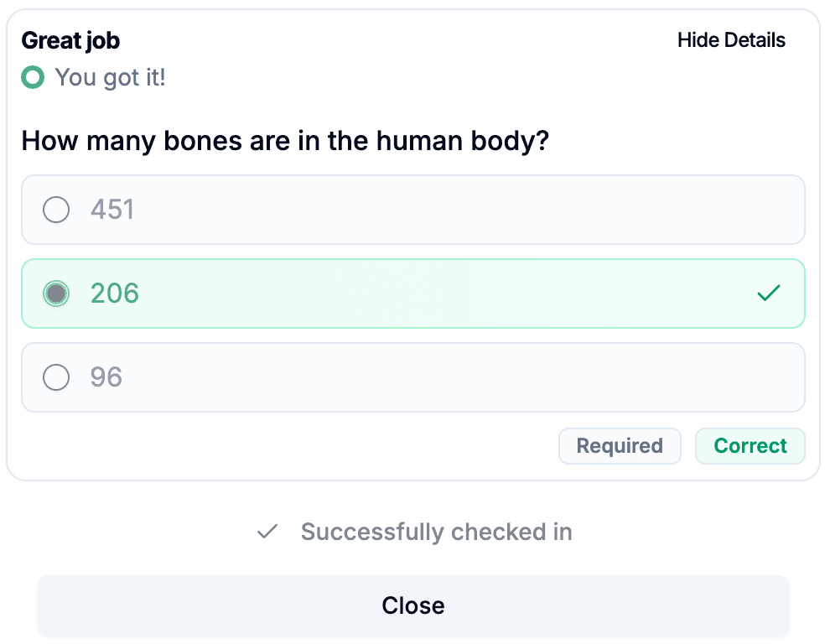Click the filled radio icon in the 206 row
Screen dimensions: 830x644
point(55,293)
